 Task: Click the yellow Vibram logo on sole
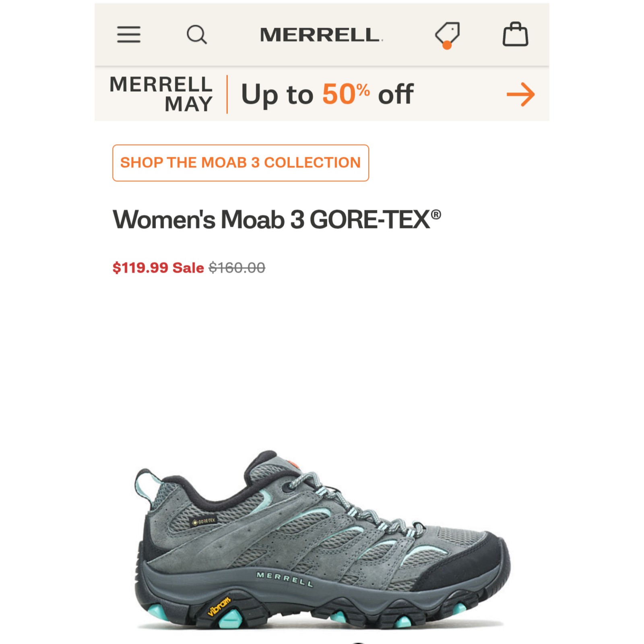(219, 606)
